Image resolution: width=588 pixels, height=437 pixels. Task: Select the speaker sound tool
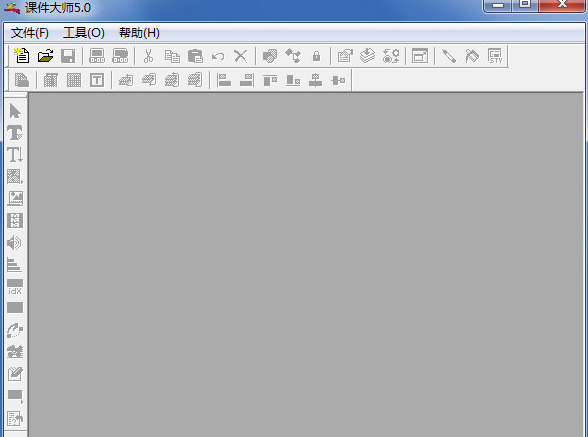tap(14, 243)
